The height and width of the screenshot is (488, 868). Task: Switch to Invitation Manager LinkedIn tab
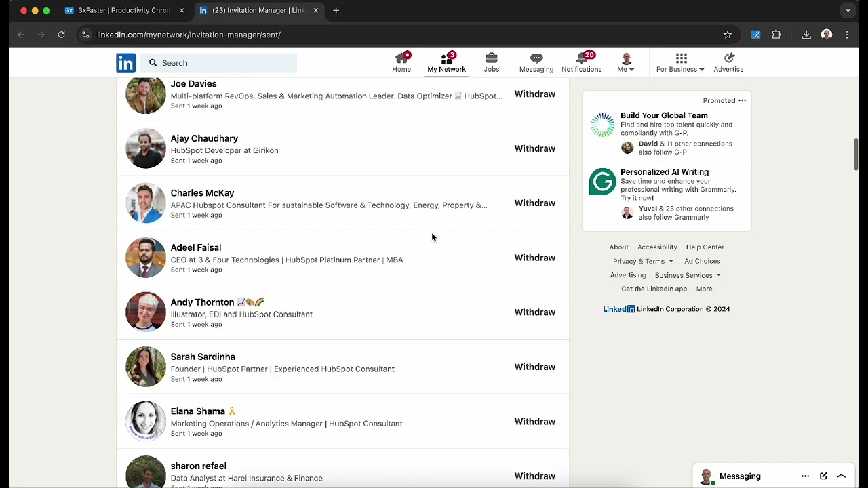click(x=258, y=10)
